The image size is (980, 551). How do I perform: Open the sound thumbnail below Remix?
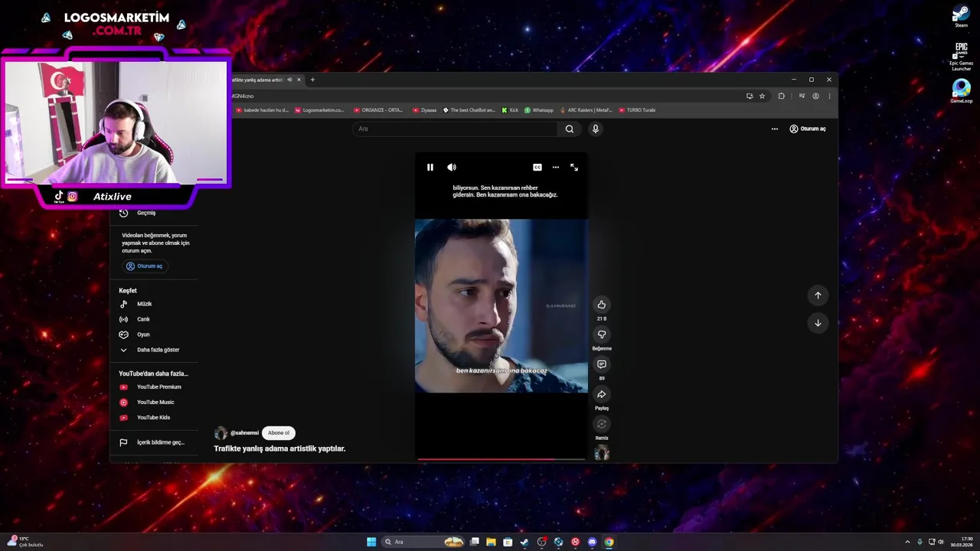[x=602, y=453]
